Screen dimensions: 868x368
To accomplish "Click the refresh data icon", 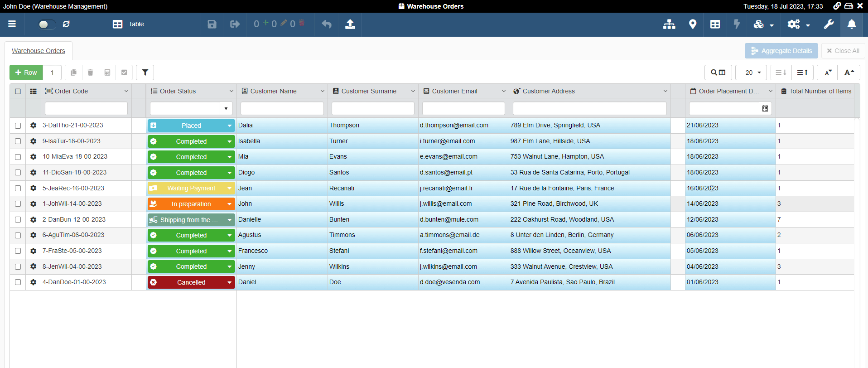I will (x=66, y=24).
